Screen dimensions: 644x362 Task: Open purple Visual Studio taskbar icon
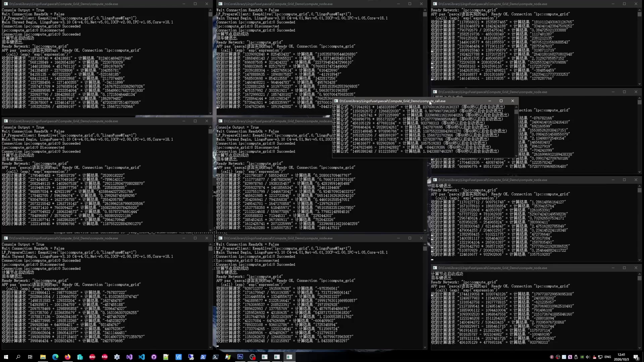point(129,357)
